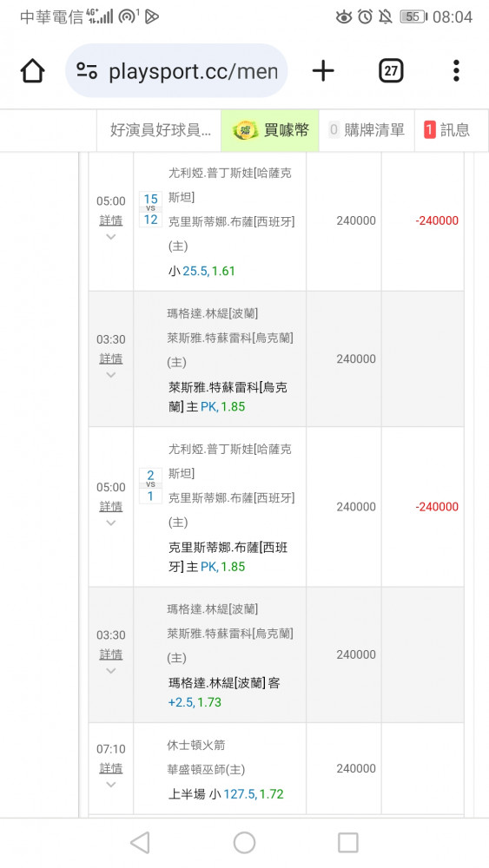Tap Android recent apps square
Image resolution: width=489 pixels, height=868 pixels.
click(x=348, y=843)
